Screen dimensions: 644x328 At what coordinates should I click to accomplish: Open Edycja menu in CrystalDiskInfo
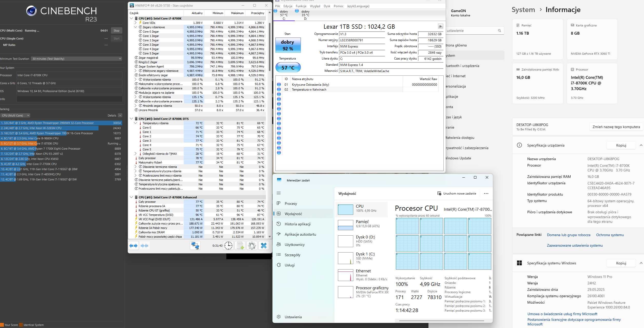coord(288,6)
